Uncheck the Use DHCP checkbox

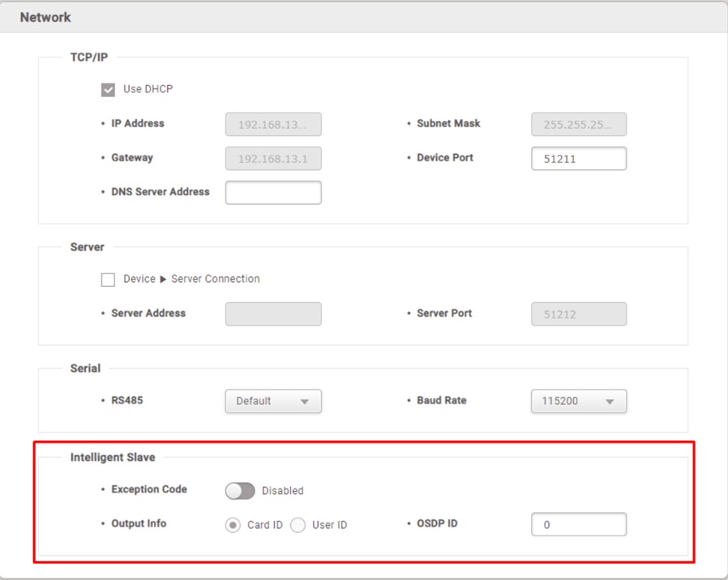tap(108, 90)
